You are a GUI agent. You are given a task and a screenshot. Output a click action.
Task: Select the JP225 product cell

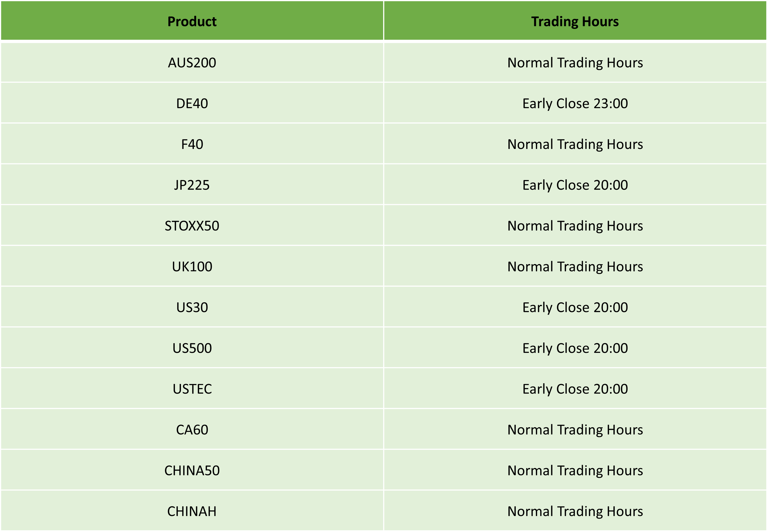192,185
